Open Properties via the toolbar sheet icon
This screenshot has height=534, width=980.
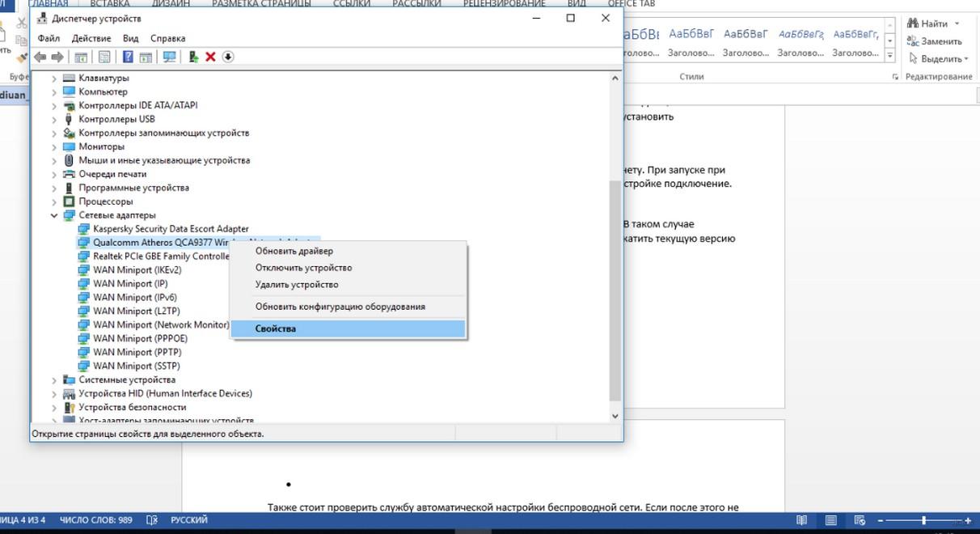click(x=103, y=57)
